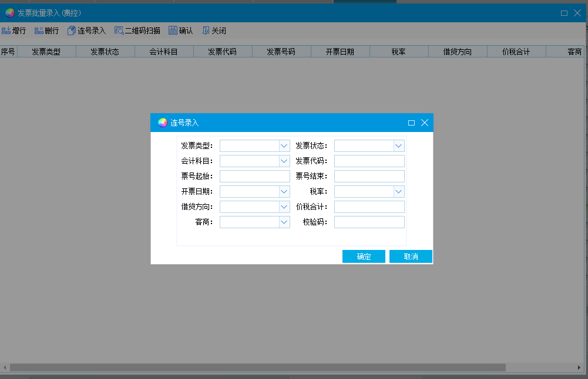Image resolution: width=588 pixels, height=379 pixels.
Task: Click the 增行 add row toolbar icon
Action: click(6, 31)
